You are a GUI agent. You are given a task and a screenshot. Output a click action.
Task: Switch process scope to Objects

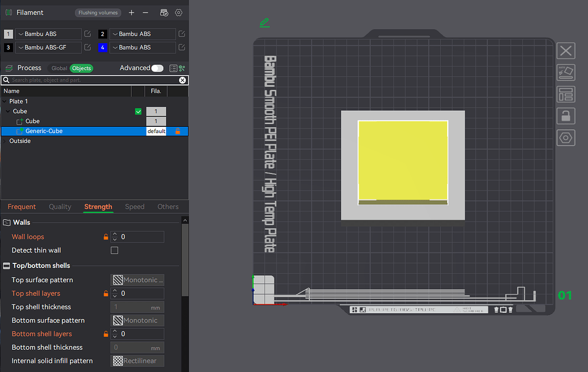(81, 68)
